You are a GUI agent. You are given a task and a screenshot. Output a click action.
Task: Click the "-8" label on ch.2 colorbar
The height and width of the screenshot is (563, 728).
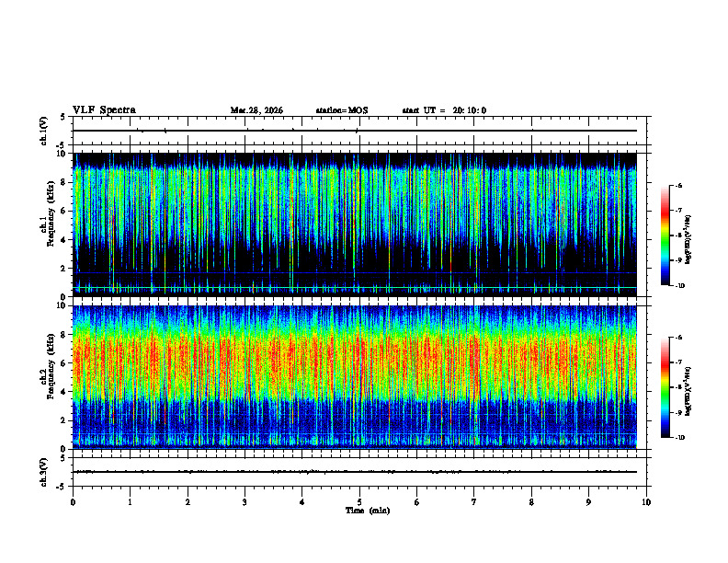coord(678,387)
